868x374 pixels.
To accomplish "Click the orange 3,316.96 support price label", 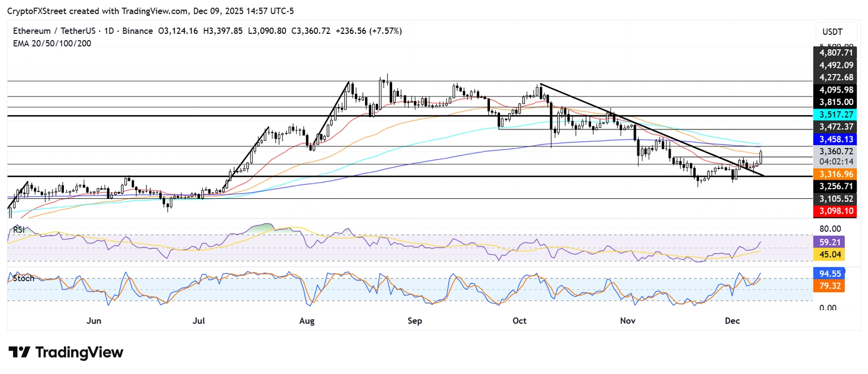I will [835, 174].
